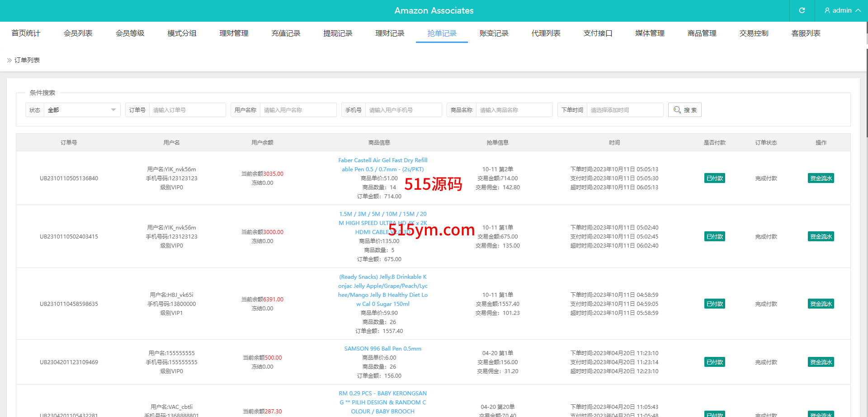
Task: Click 资金流水 for order UB2310110458598635
Action: tap(821, 304)
